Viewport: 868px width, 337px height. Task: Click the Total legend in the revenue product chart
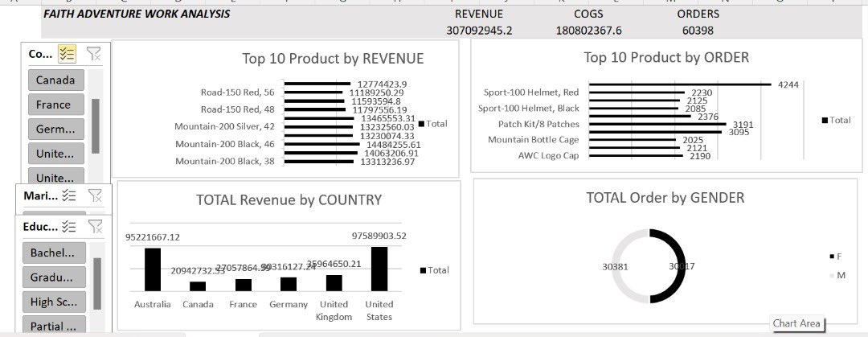(433, 124)
